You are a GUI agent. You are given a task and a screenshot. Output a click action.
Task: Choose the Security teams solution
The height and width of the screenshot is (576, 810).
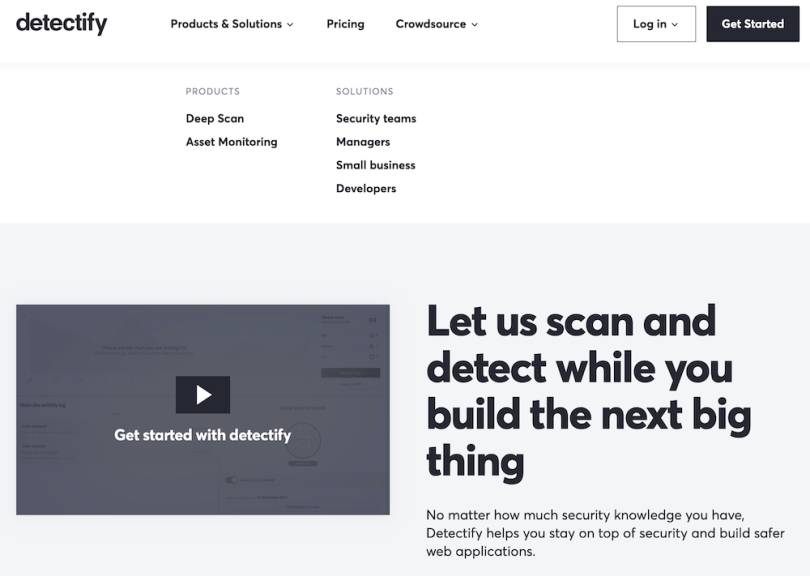[x=376, y=118]
